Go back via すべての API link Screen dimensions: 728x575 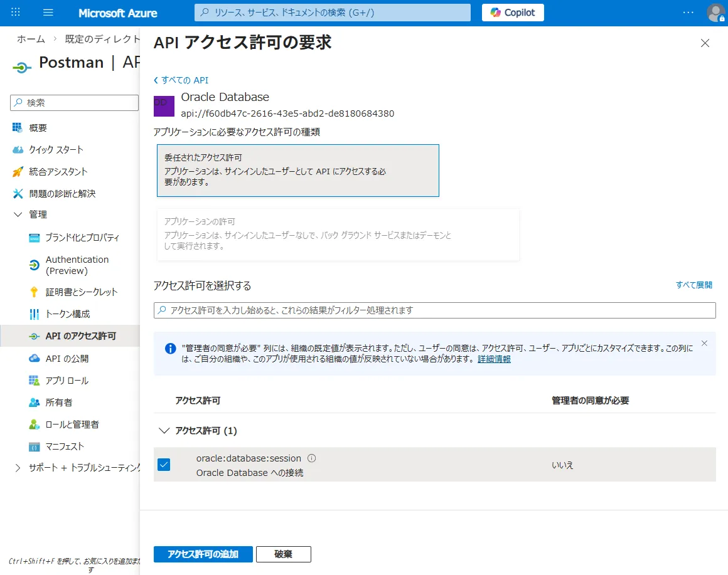click(181, 80)
